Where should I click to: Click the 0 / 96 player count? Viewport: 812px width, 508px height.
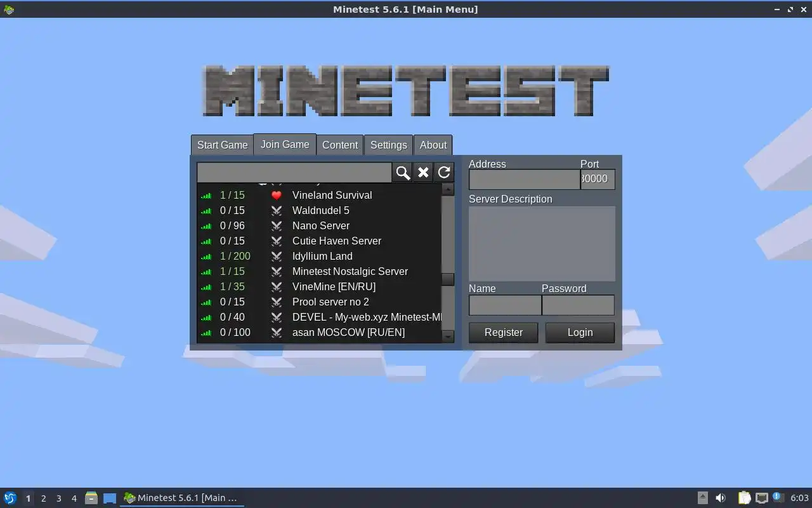click(232, 225)
